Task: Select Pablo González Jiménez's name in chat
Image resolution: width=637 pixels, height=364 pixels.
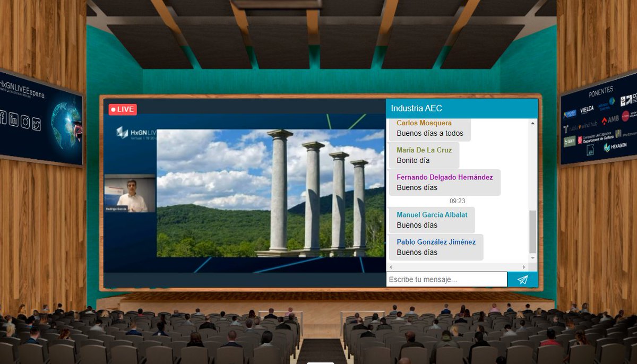Action: coord(436,242)
